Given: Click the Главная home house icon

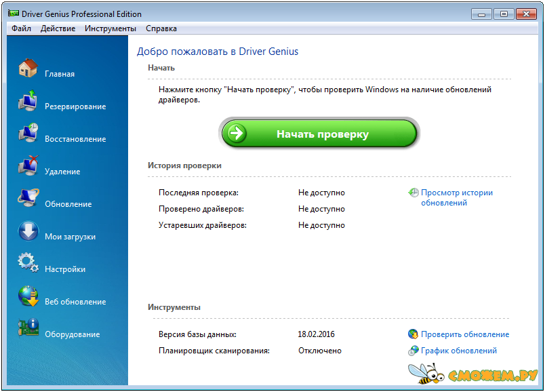Looking at the screenshot, I should [x=28, y=68].
